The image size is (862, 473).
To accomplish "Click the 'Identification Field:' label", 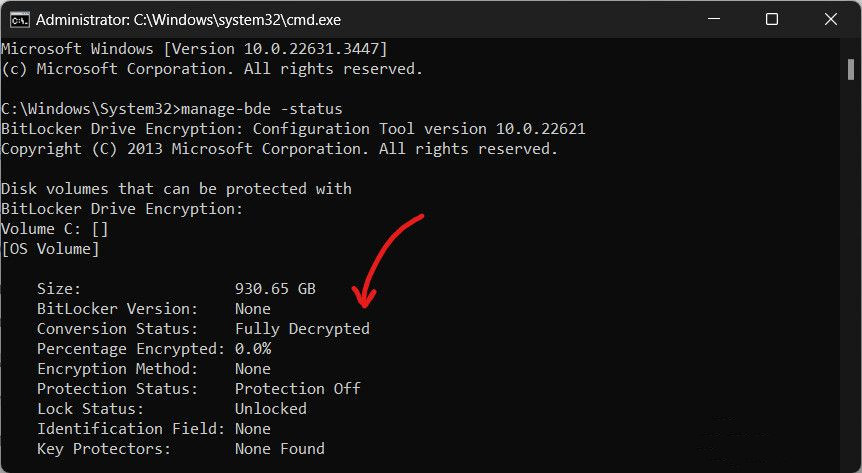I will [131, 428].
